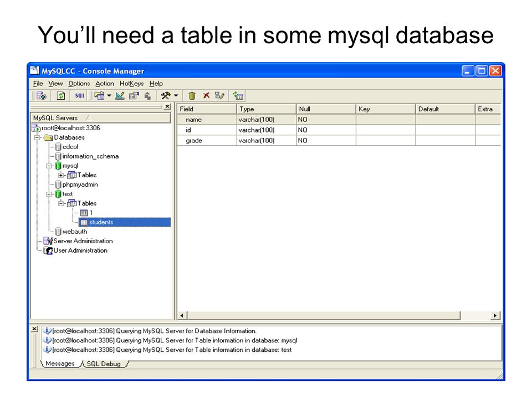Collapse Tables under test database
The image size is (532, 399).
click(61, 203)
